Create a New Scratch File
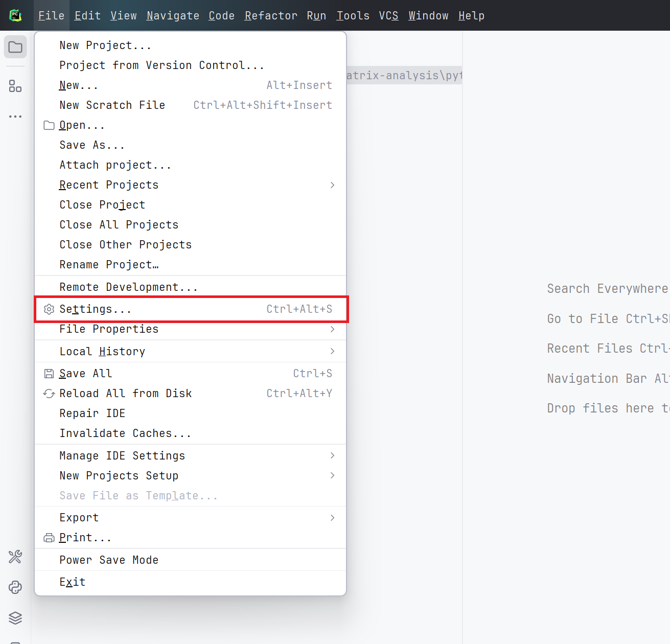 click(190, 105)
